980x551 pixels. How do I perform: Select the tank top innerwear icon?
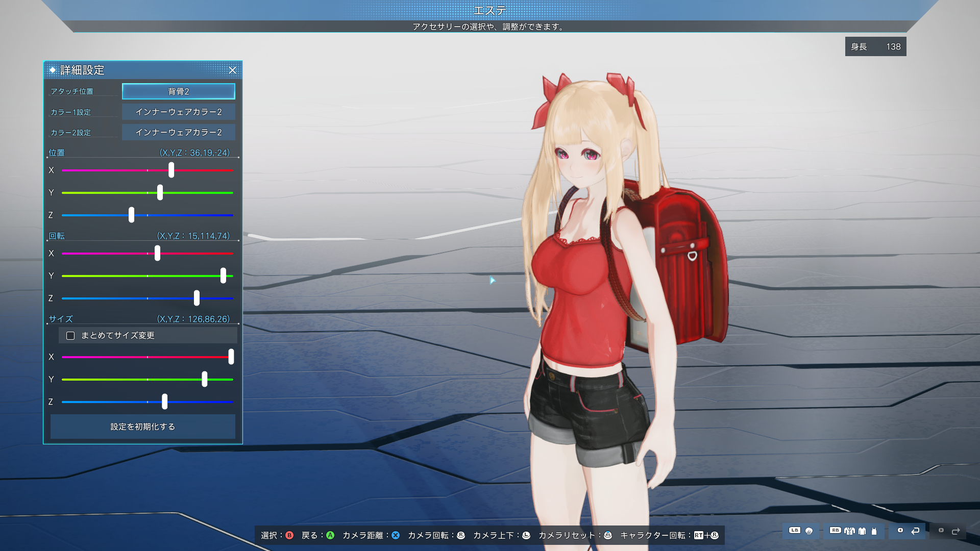(874, 531)
